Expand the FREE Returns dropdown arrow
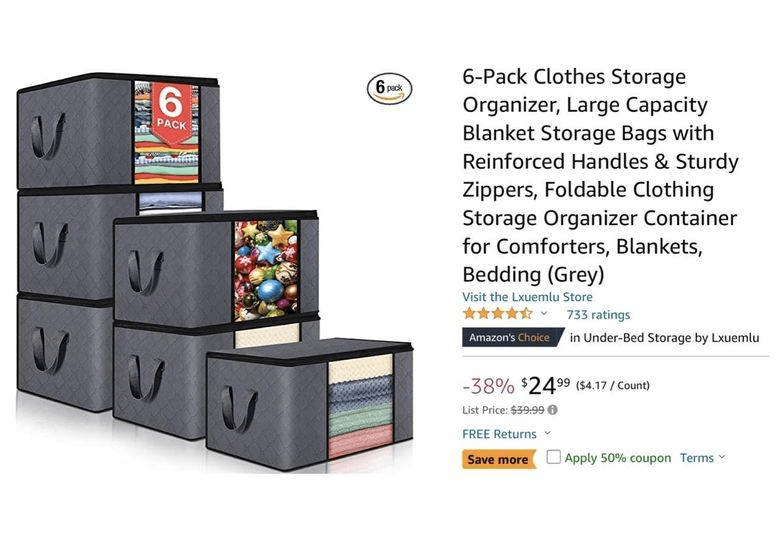Screen dimensions: 783x540 click(547, 434)
